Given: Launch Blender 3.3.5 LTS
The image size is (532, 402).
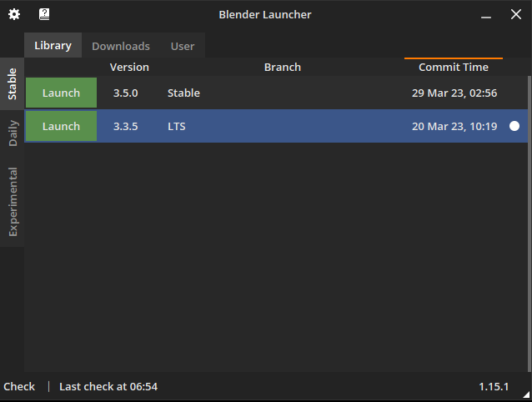Looking at the screenshot, I should (x=61, y=126).
